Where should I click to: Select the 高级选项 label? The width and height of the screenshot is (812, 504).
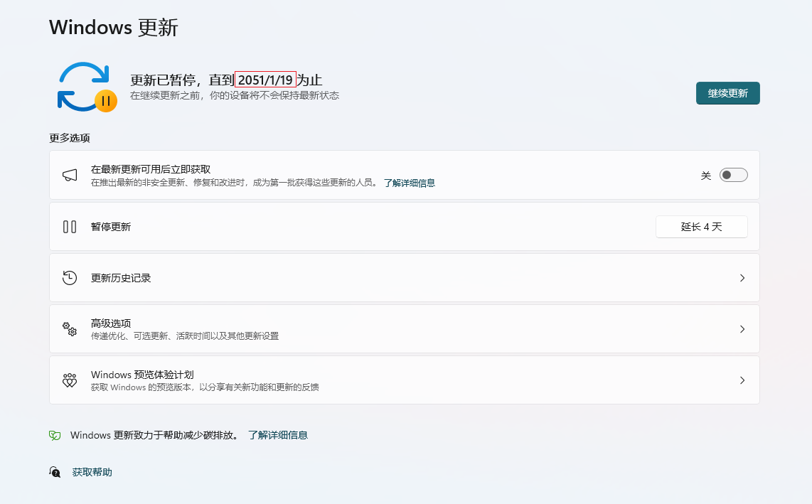(111, 323)
